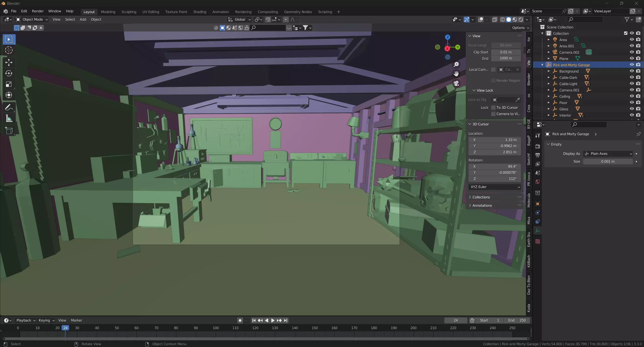Open the World properties tab

(x=538, y=182)
